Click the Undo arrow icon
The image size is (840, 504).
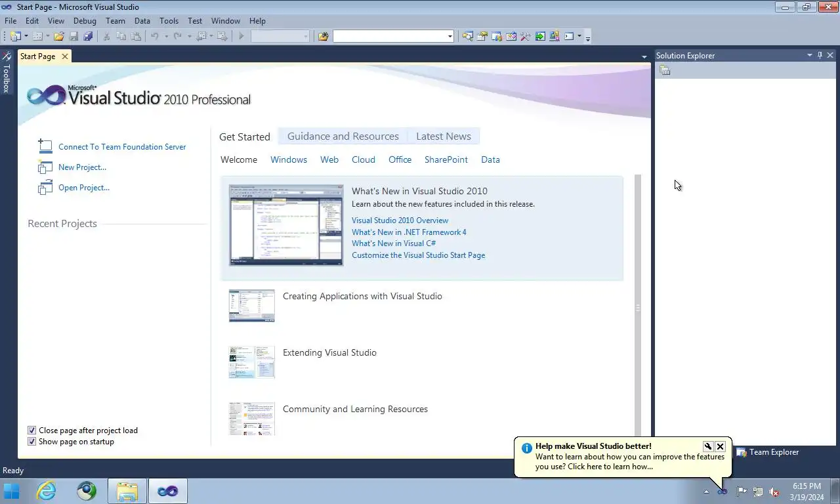[x=155, y=37]
